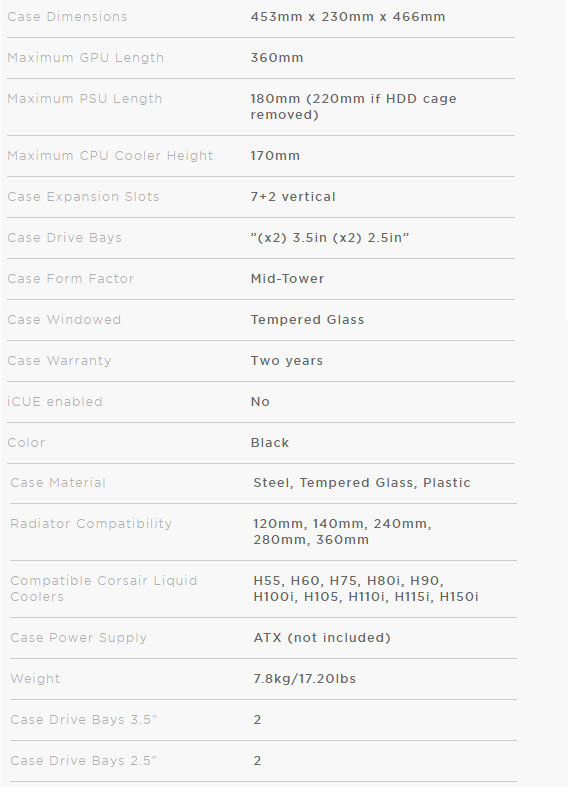The image size is (570, 787).
Task: Click the Maximum GPU Length label
Action: [85, 58]
